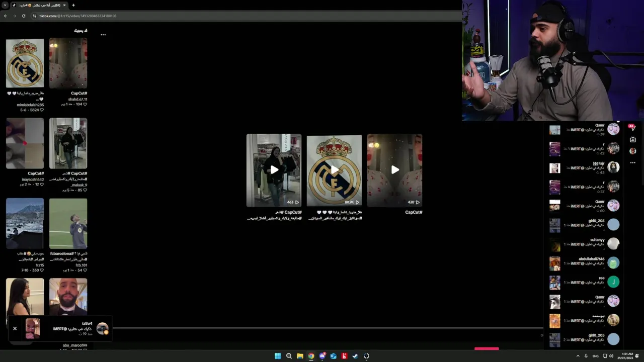Open a new browser tab
This screenshot has width=644, height=362.
click(73, 5)
